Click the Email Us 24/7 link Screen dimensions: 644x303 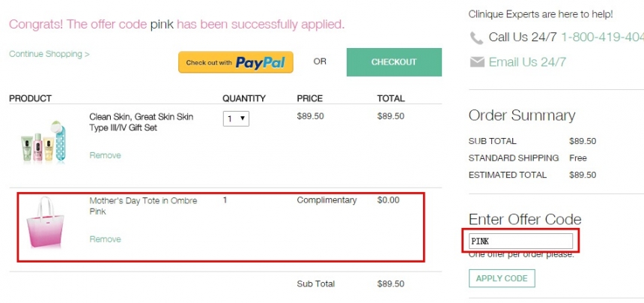click(x=527, y=62)
